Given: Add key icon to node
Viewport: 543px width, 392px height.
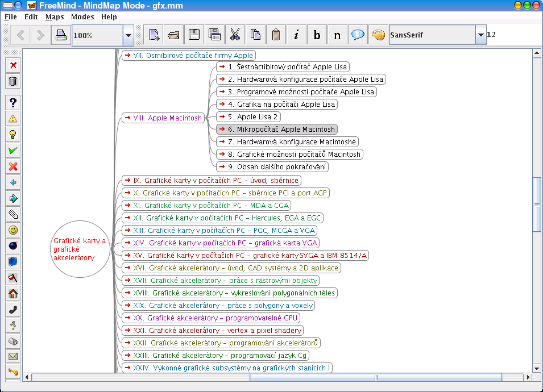Looking at the screenshot, I should (x=13, y=372).
